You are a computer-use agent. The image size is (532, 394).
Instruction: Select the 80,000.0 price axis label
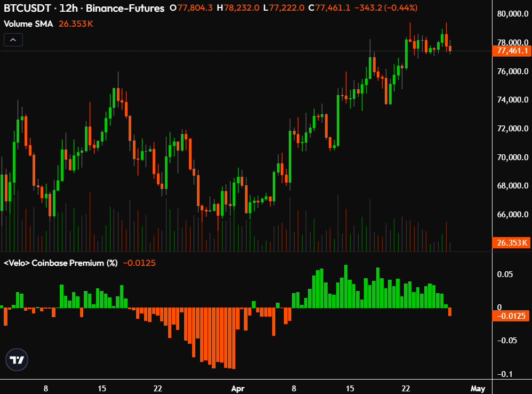point(512,14)
